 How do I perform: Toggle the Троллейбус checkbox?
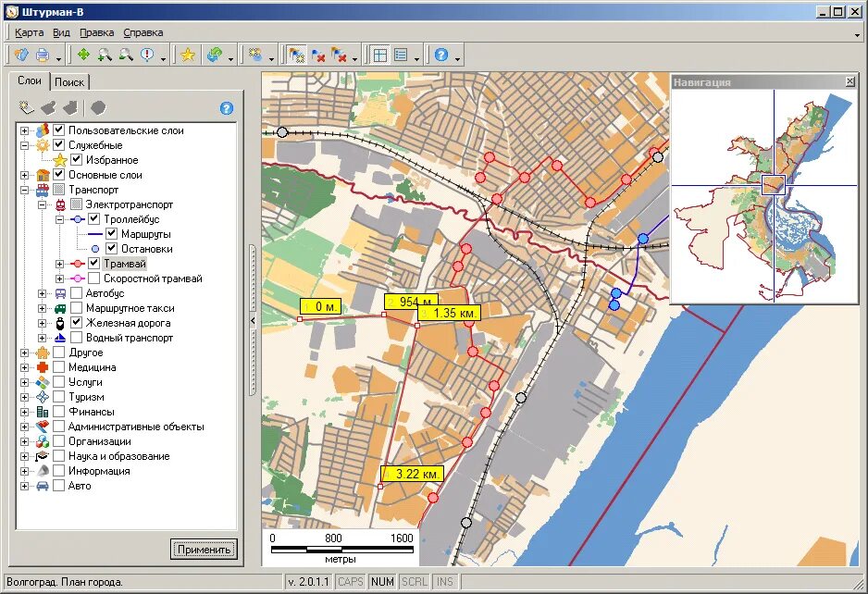pyautogui.click(x=94, y=218)
